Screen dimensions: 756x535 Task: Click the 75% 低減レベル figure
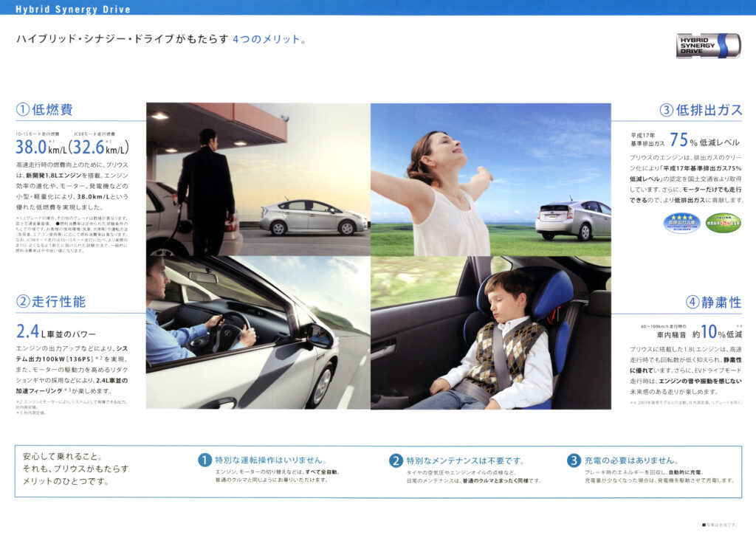click(x=704, y=140)
